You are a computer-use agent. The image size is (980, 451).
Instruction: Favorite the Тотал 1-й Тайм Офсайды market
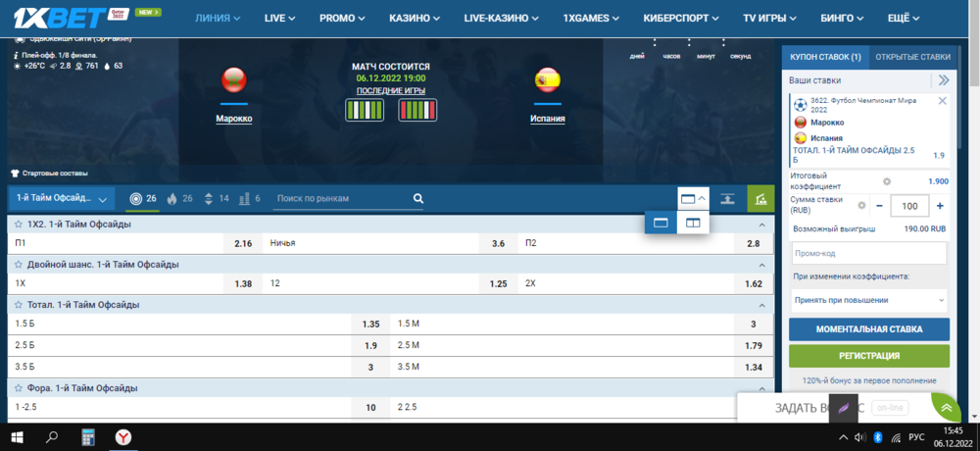(19, 305)
